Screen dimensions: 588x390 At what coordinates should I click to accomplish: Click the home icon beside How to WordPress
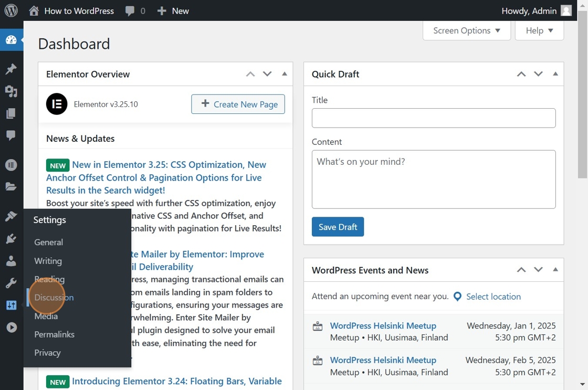click(34, 10)
